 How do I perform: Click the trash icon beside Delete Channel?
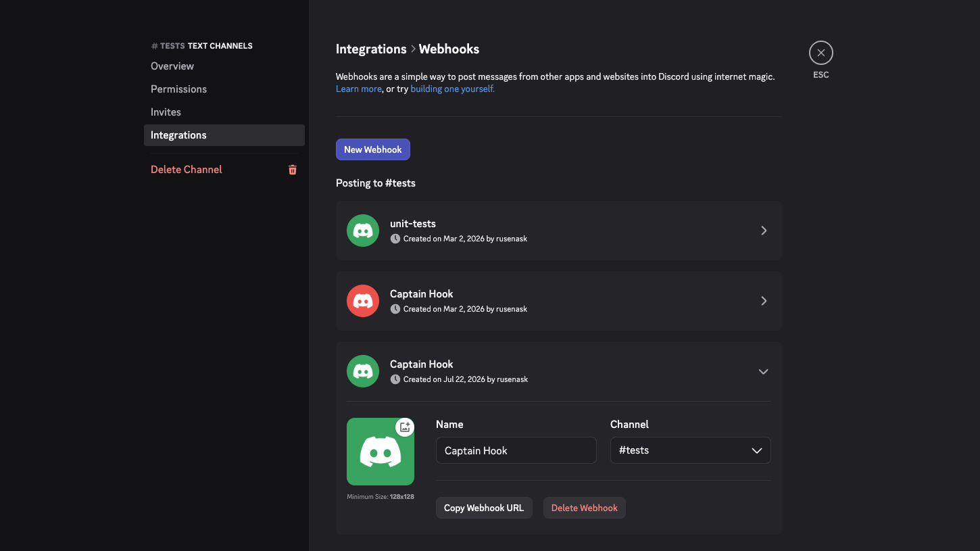click(293, 170)
